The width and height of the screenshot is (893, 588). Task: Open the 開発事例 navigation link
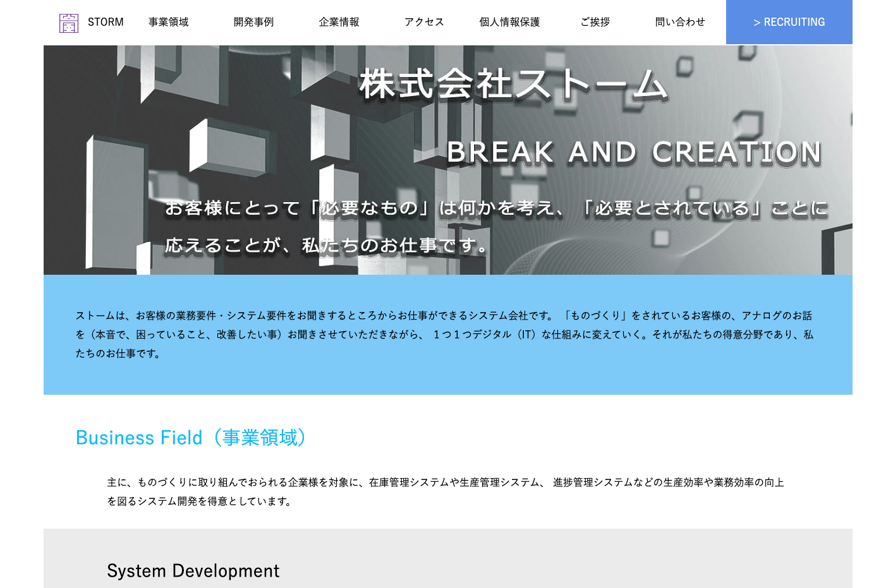point(253,21)
